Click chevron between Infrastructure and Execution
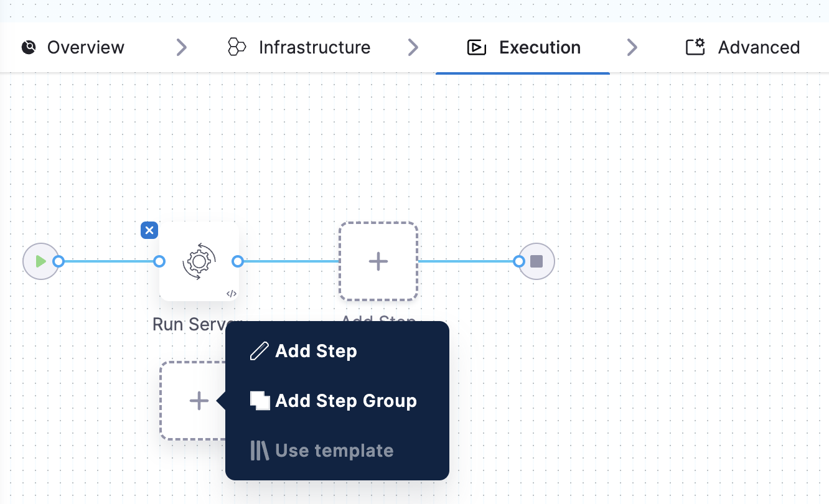The image size is (829, 504). point(413,47)
